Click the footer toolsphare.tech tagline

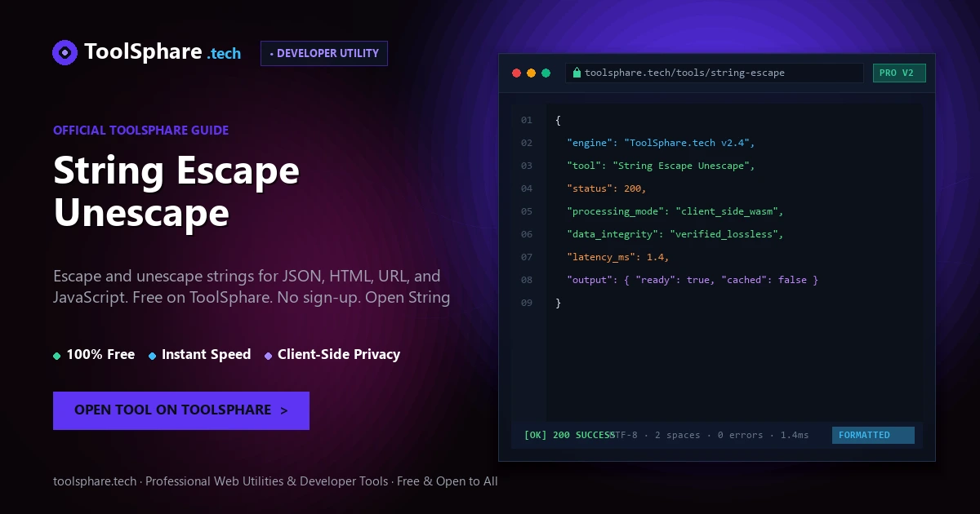[x=275, y=481]
